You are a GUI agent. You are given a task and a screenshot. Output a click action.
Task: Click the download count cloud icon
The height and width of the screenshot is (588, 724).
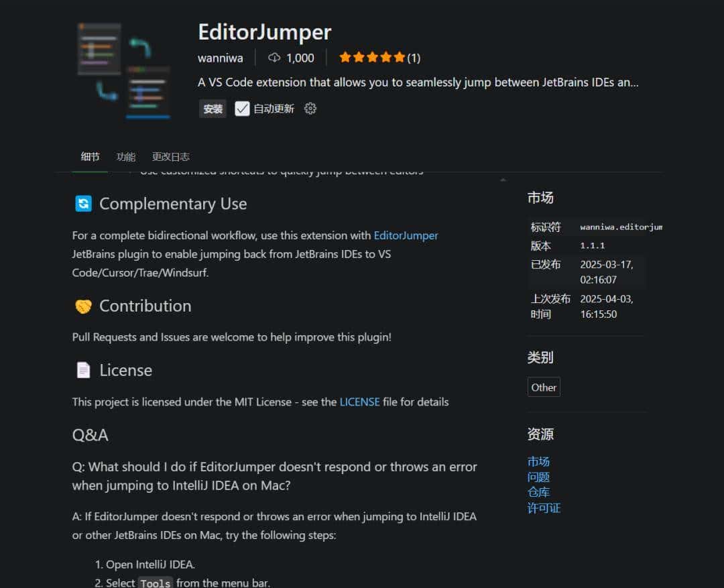[x=274, y=58]
